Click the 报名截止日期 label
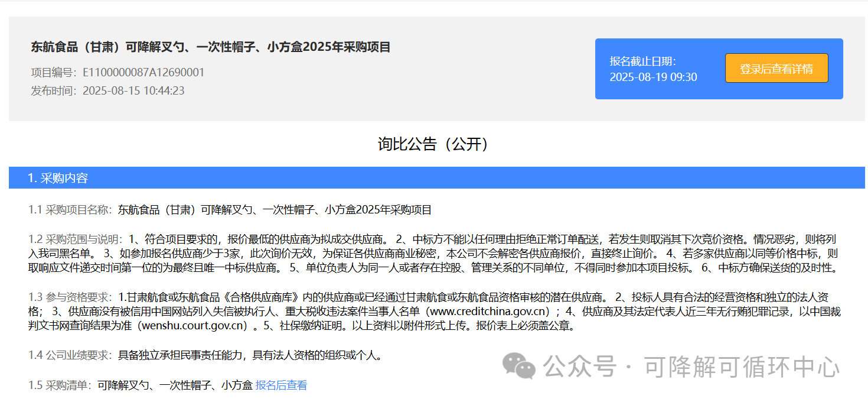Image resolution: width=868 pixels, height=402 pixels. tap(642, 61)
